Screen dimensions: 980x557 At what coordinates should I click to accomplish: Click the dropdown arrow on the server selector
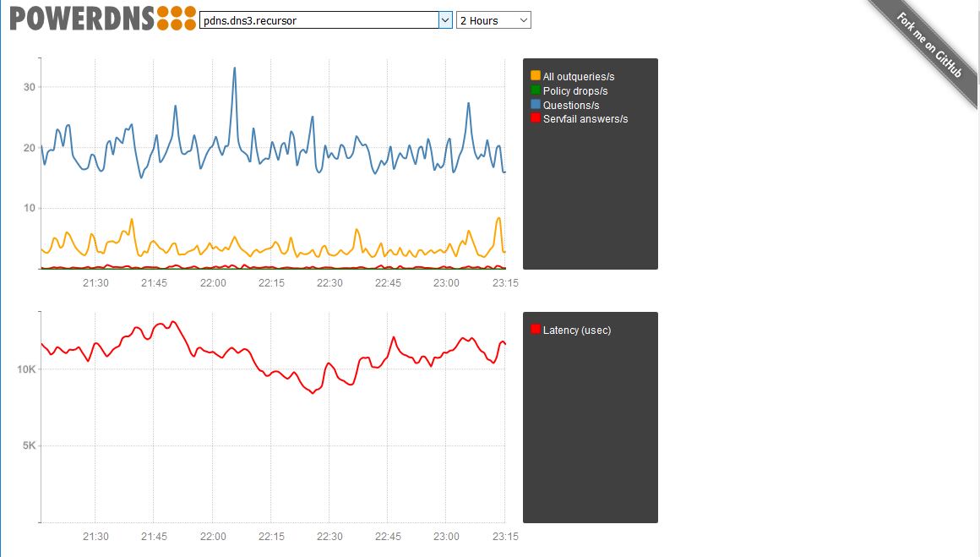444,19
